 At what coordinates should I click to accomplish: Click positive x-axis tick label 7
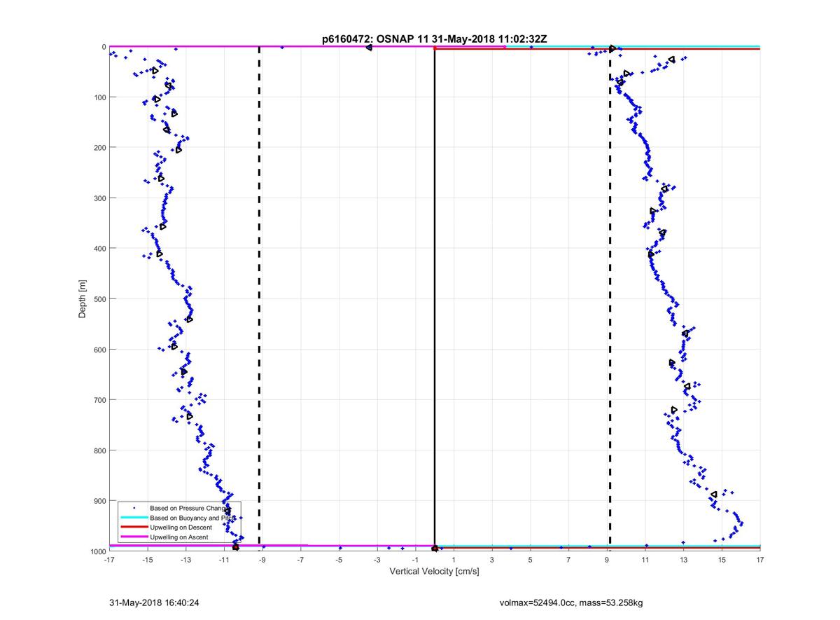tap(568, 560)
